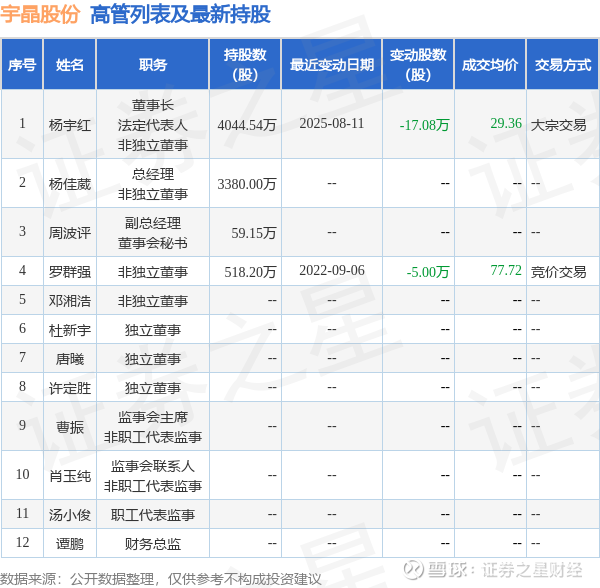Click the average price 77.72
This screenshot has width=600, height=588.
[506, 270]
